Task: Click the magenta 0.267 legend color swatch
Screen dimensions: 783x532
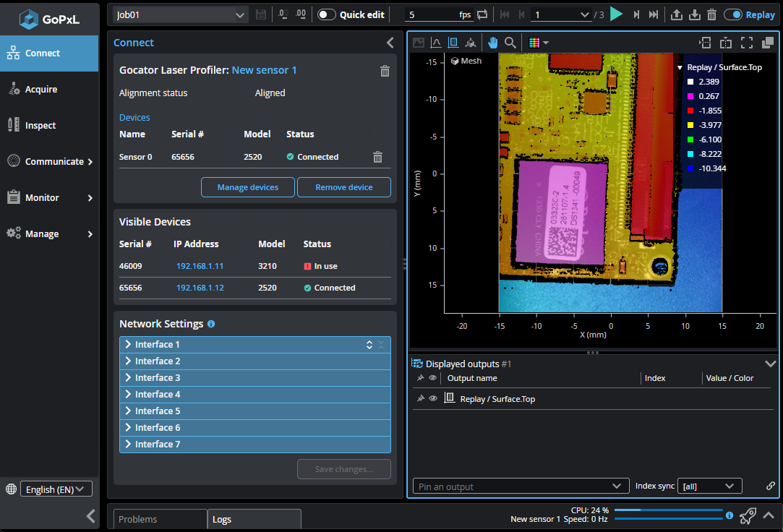Action: point(690,96)
